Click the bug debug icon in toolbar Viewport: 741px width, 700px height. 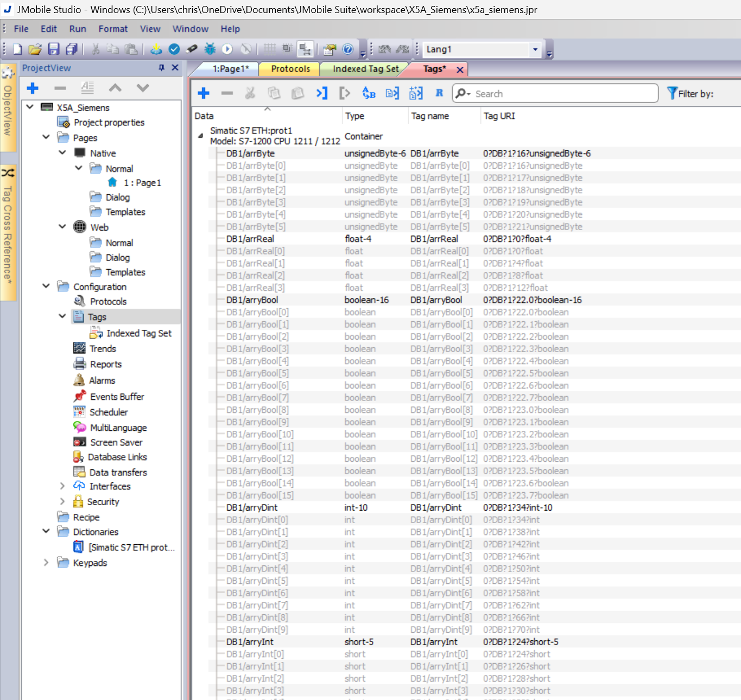[210, 49]
